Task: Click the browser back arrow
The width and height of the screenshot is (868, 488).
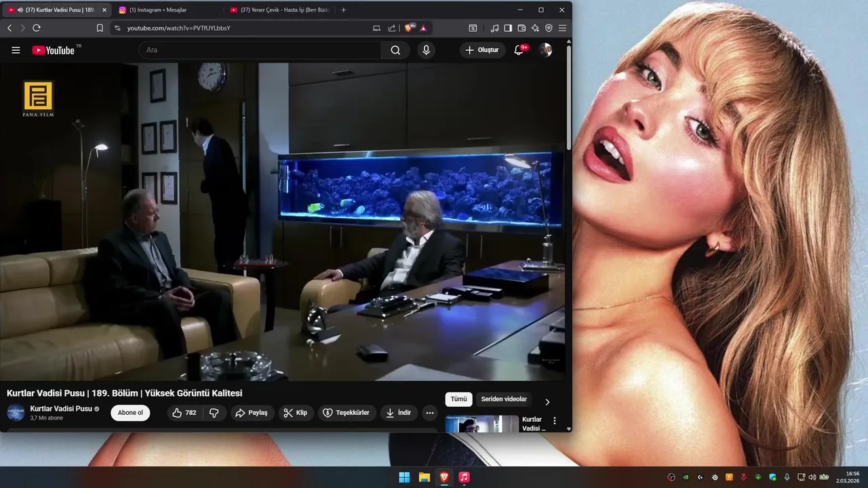Action: [9, 28]
